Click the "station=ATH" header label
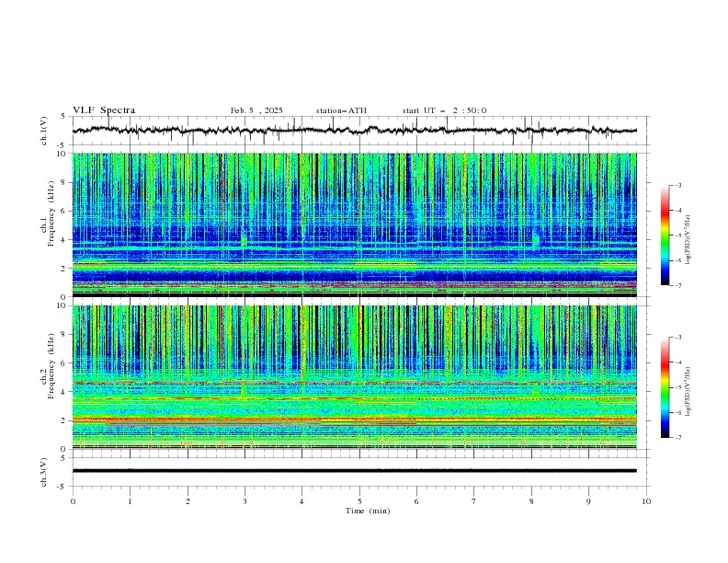The width and height of the screenshot is (728, 563). point(341,110)
